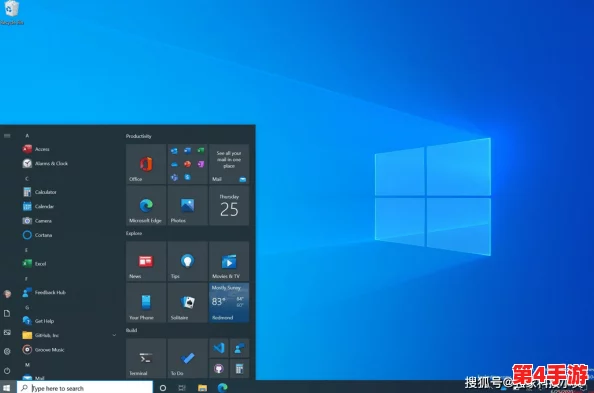Launch the Movies & TV tile

pyautogui.click(x=229, y=261)
